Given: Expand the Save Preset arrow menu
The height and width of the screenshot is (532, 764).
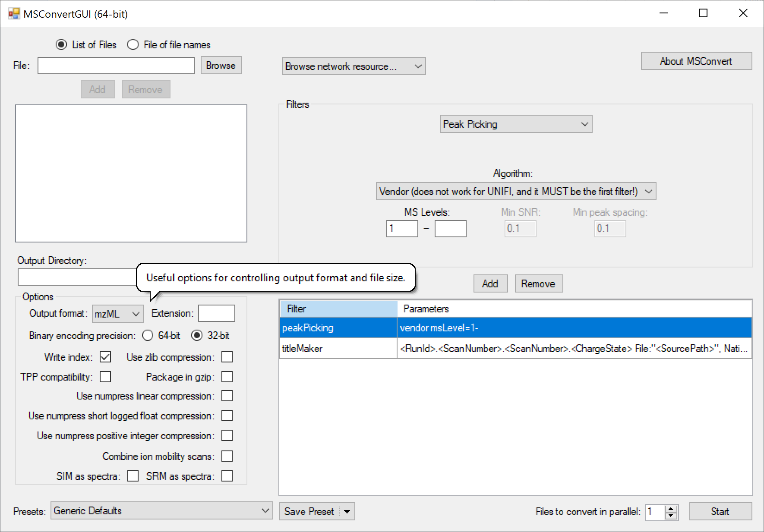Looking at the screenshot, I should [x=347, y=511].
